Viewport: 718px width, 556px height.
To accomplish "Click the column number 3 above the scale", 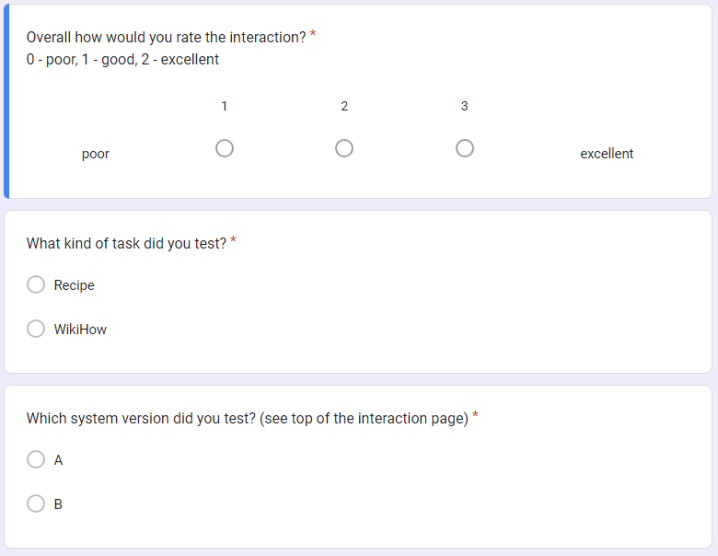I will (464, 105).
